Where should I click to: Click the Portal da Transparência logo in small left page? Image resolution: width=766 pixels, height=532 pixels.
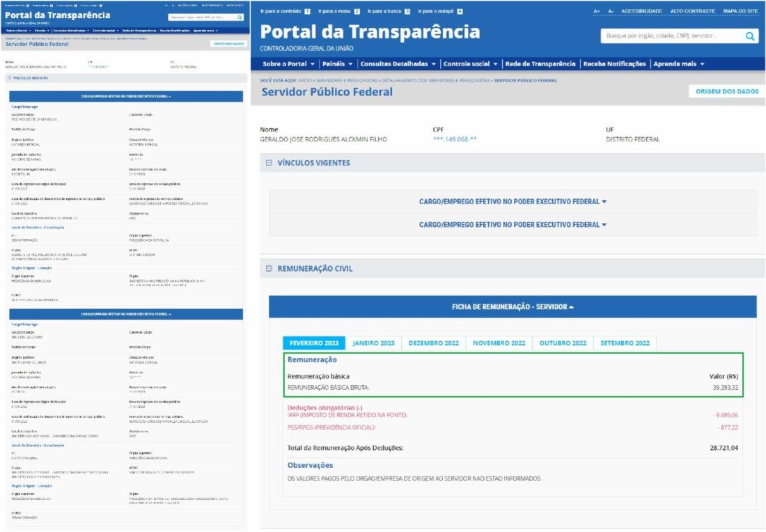(58, 15)
